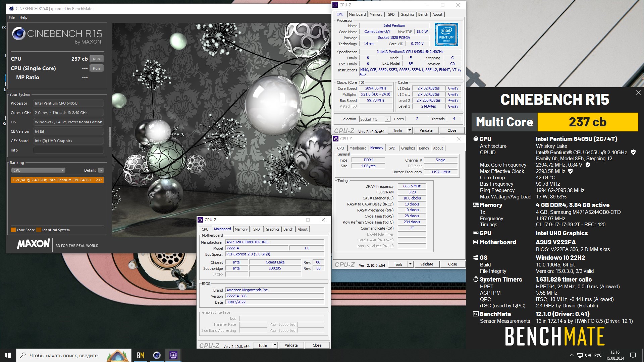
Task: Click Tools button in CPU-Z Mainboard window
Action: coord(263,345)
